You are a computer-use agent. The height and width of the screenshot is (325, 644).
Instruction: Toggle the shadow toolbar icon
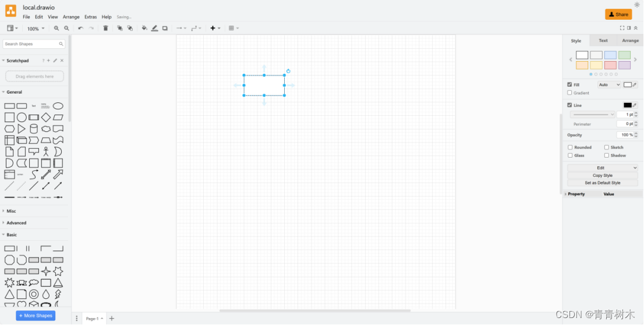[165, 28]
